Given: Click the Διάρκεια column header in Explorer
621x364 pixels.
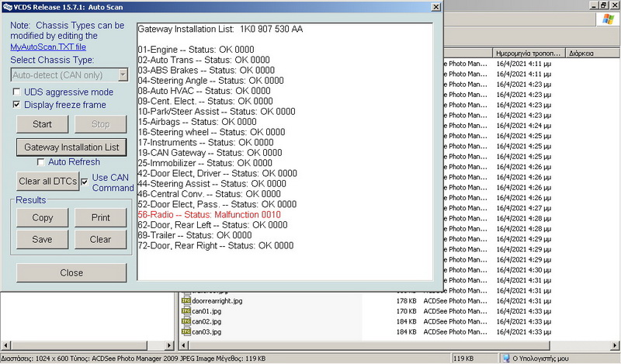Looking at the screenshot, I should [593, 53].
